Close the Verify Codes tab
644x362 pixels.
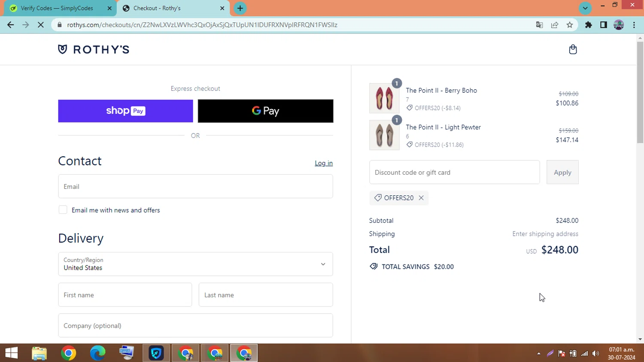point(109,8)
